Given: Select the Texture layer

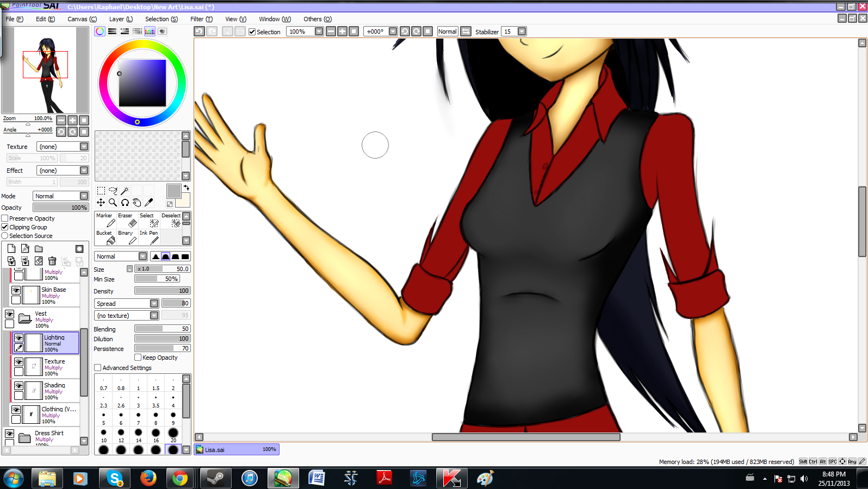Looking at the screenshot, I should coord(53,367).
